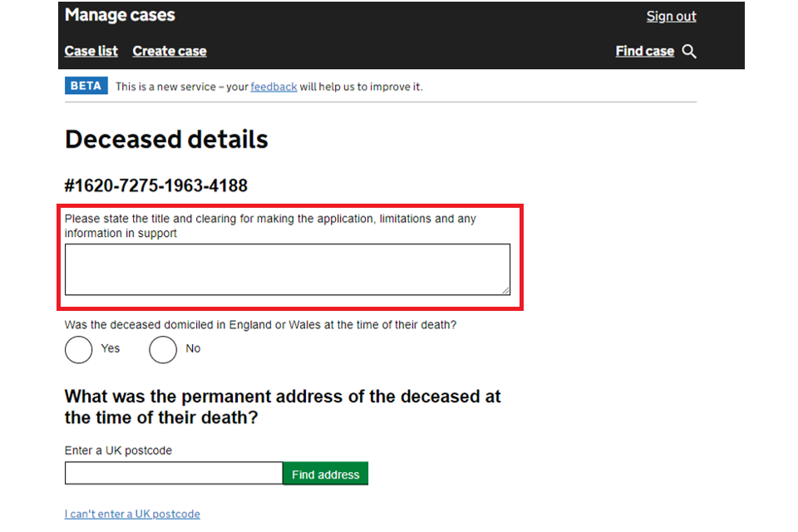Click the Enter a UK postcode label
Screen dimensions: 798x532
pos(118,451)
